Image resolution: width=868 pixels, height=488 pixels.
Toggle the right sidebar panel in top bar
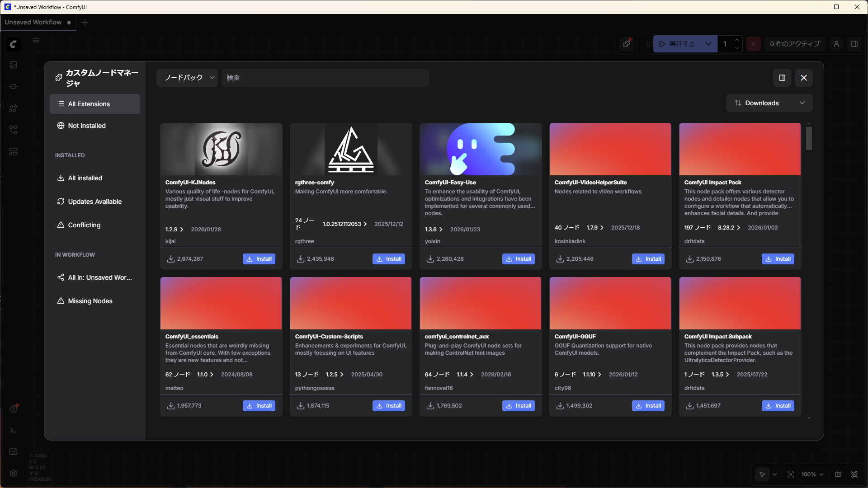coord(854,44)
